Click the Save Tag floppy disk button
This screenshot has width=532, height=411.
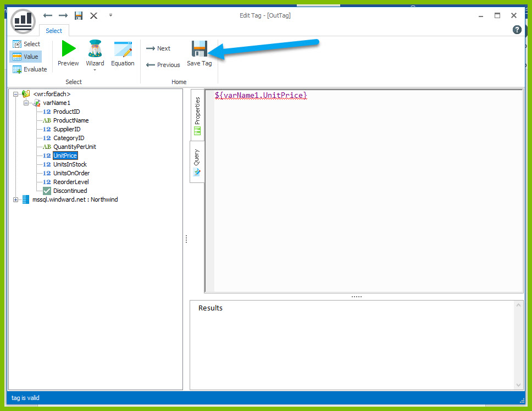(x=199, y=53)
